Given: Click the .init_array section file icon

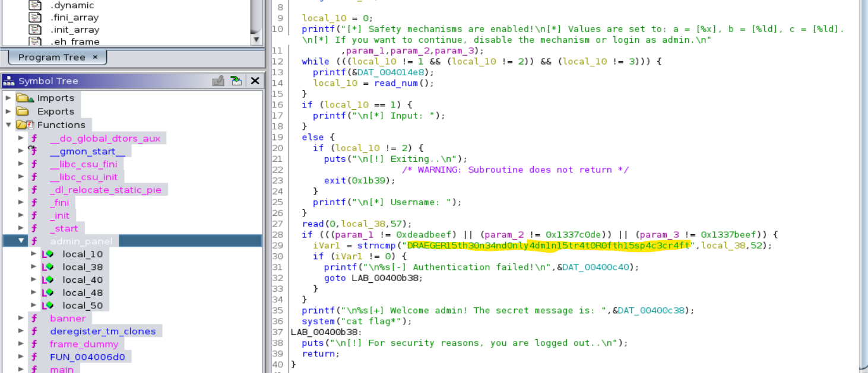Looking at the screenshot, I should [x=35, y=29].
